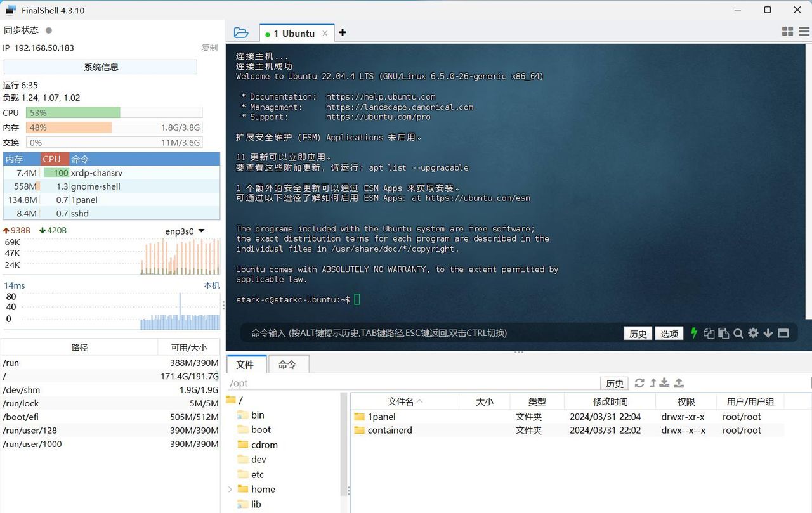Select the gnome-shell process row

112,186
